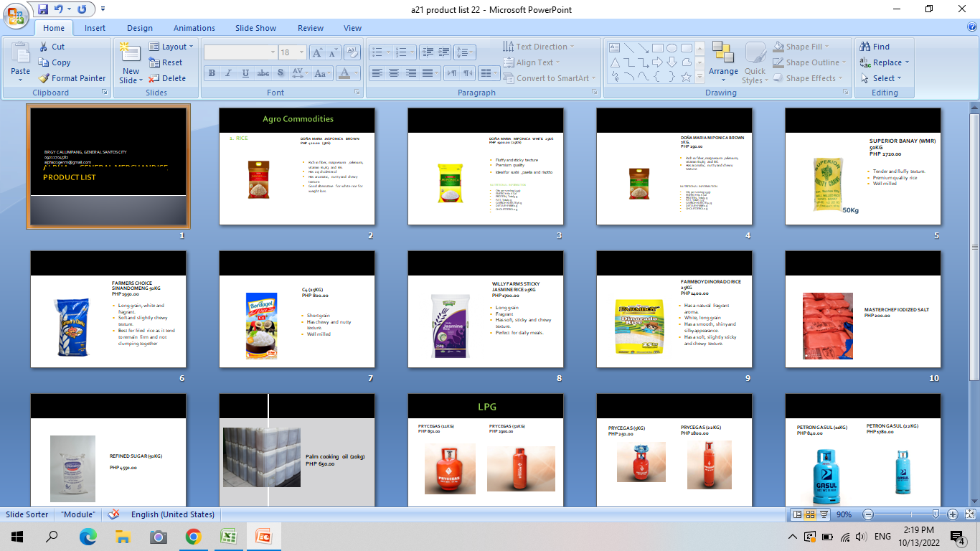
Task: Toggle Italic formatting
Action: [229, 73]
